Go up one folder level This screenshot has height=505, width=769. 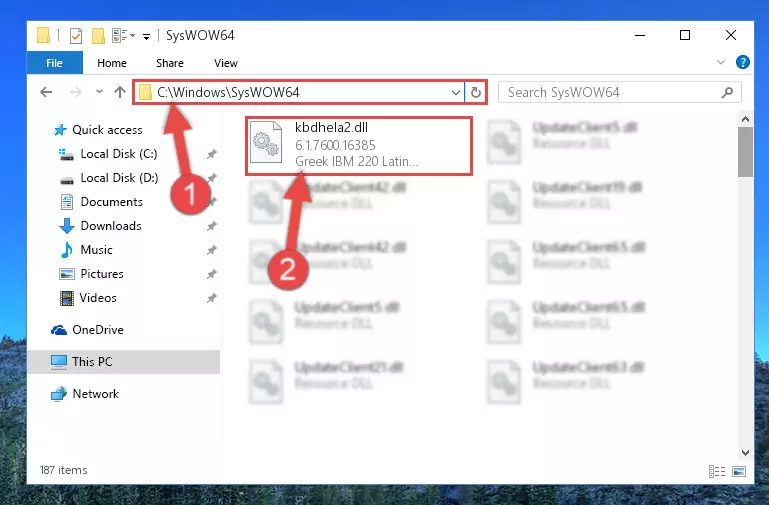coord(120,92)
